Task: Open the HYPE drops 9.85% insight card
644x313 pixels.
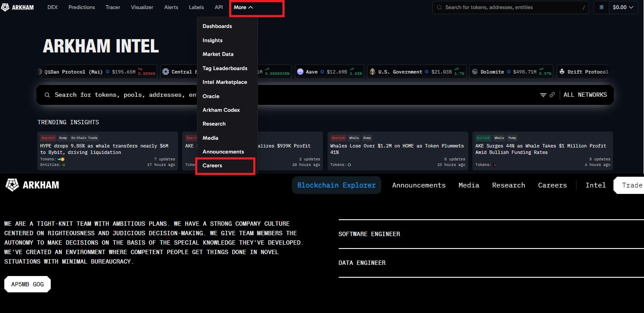Action: [x=107, y=151]
